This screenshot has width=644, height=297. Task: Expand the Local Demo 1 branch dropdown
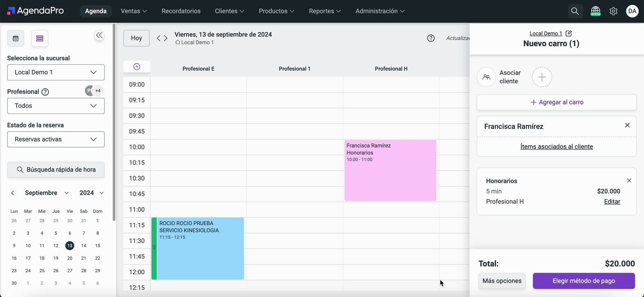tap(56, 73)
